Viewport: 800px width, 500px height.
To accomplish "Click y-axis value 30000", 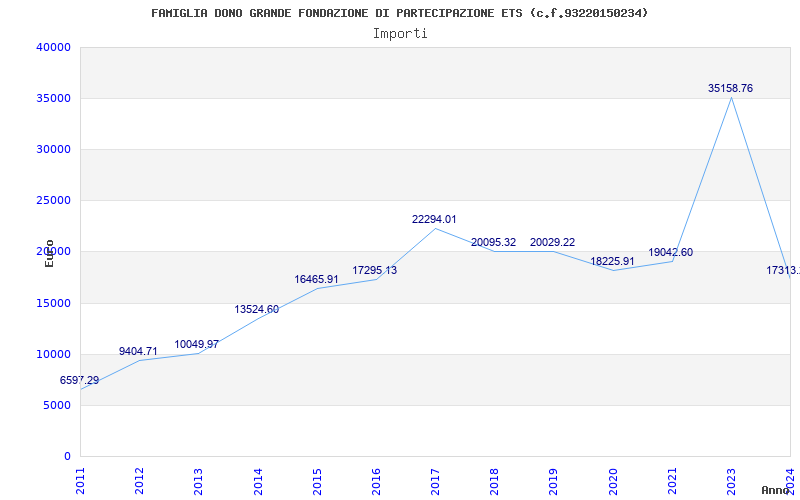I will [53, 149].
